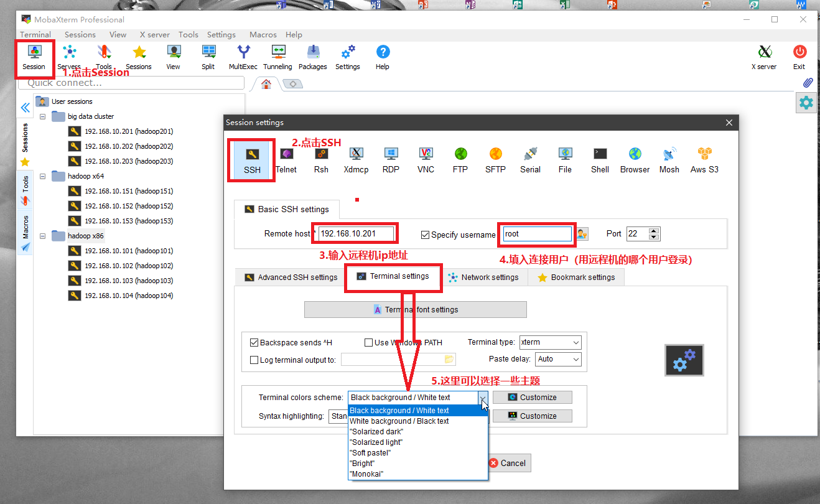Open a new Session from the toolbar
This screenshot has height=504, width=820.
tap(34, 57)
